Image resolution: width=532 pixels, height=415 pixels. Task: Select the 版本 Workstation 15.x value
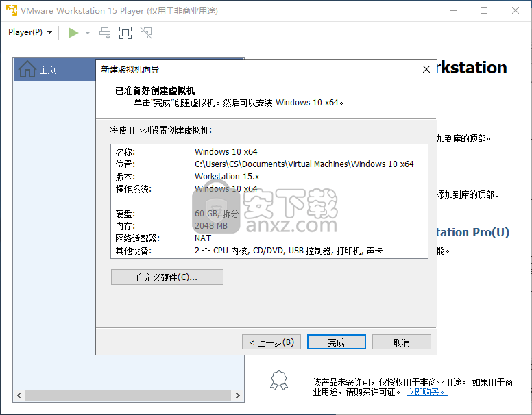227,176
